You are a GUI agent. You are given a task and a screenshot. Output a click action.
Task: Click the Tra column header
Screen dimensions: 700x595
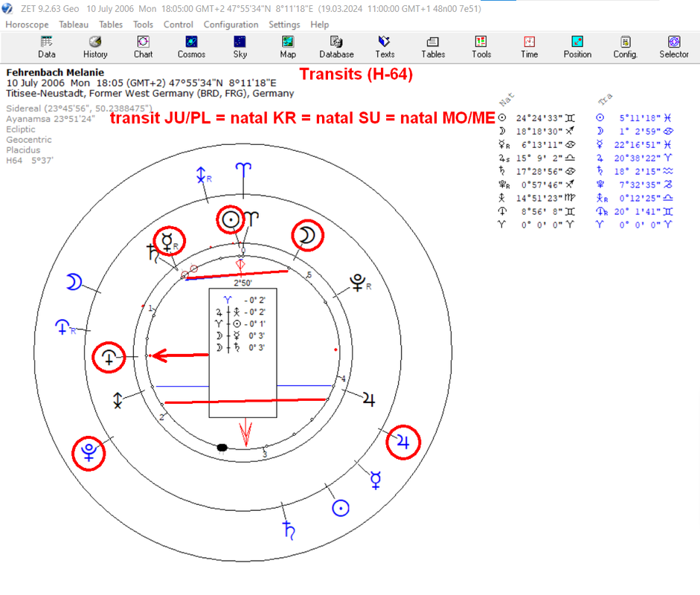click(605, 99)
